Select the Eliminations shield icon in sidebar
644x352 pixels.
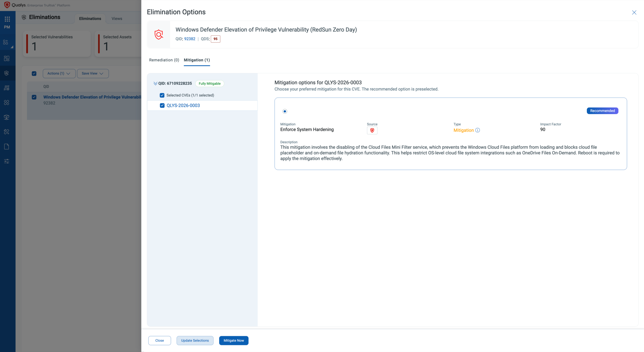(x=7, y=73)
